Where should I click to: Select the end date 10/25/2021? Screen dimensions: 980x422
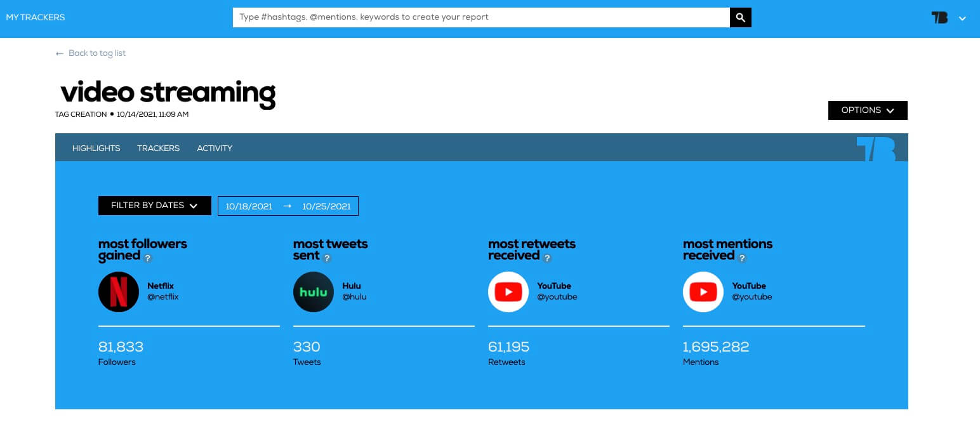pos(326,206)
